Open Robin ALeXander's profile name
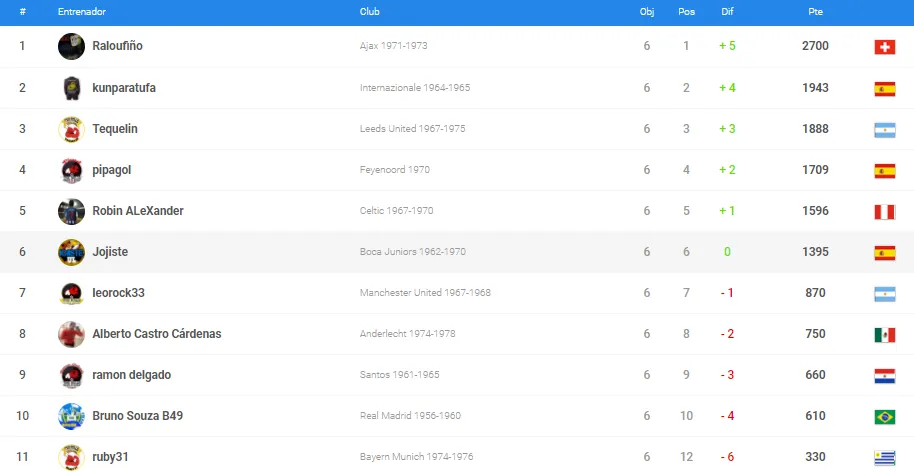914x472 pixels. tap(138, 211)
